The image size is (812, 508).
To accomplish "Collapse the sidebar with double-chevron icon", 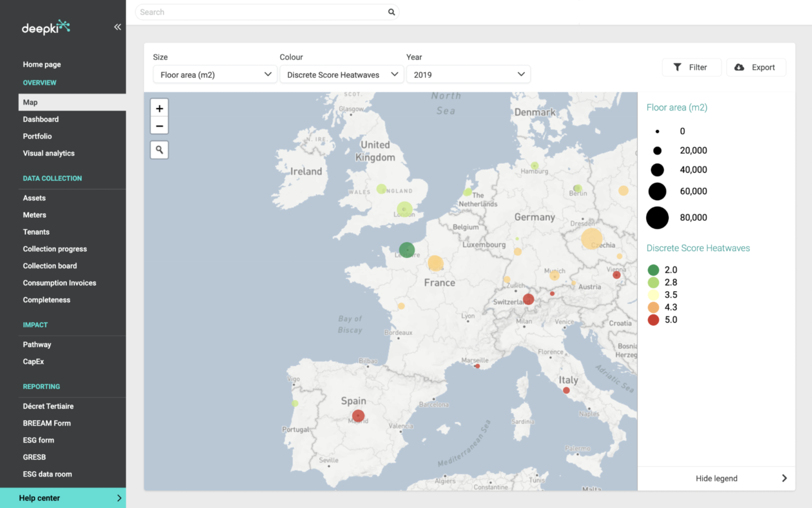I will click(117, 27).
